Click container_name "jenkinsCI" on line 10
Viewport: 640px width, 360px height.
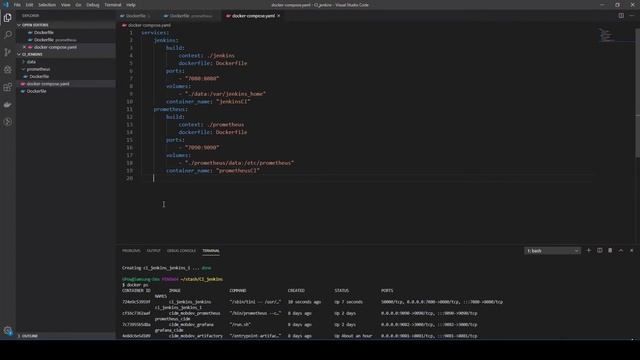tap(208, 102)
